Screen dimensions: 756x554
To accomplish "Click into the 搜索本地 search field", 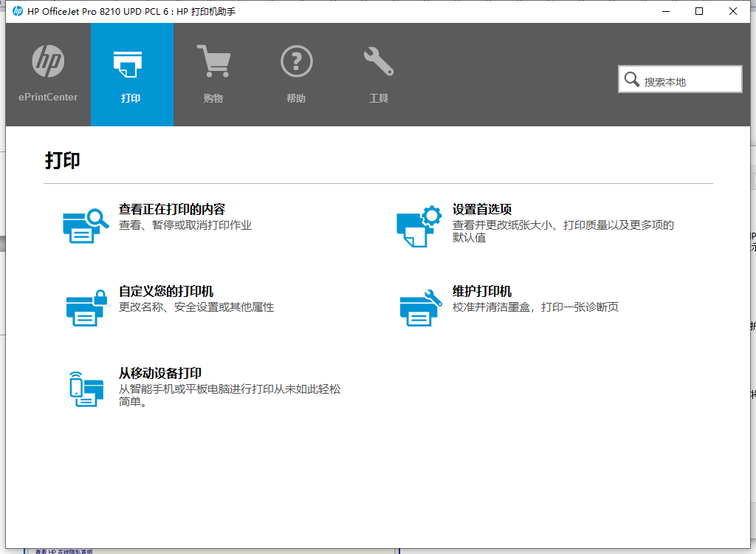I will point(680,79).
